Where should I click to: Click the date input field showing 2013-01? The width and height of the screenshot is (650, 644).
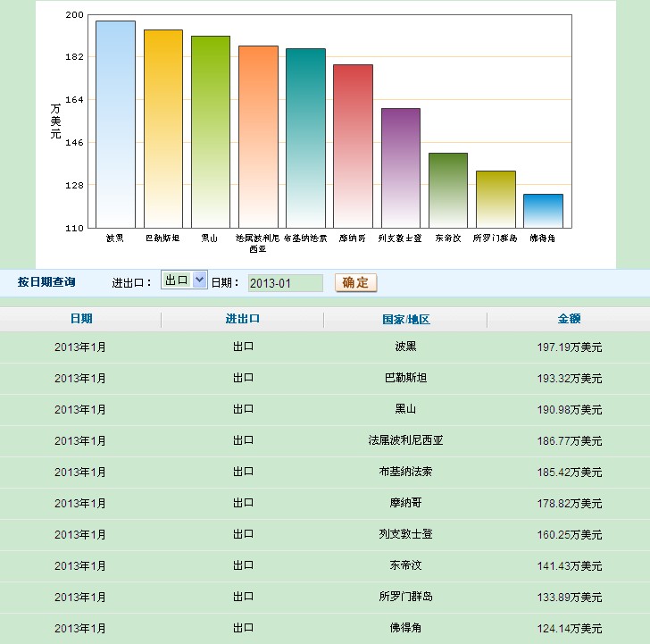pos(285,283)
